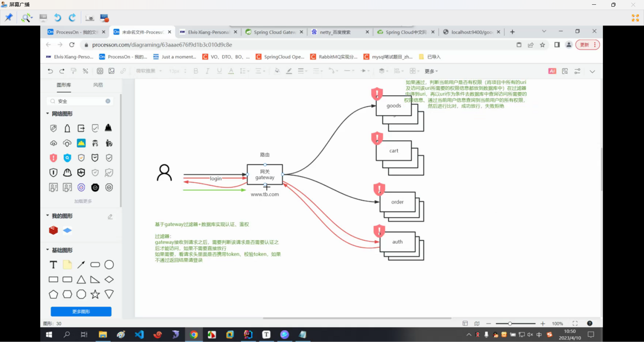This screenshot has width=644, height=342.
Task: Pick the star shape from basic shapes
Action: click(x=95, y=294)
